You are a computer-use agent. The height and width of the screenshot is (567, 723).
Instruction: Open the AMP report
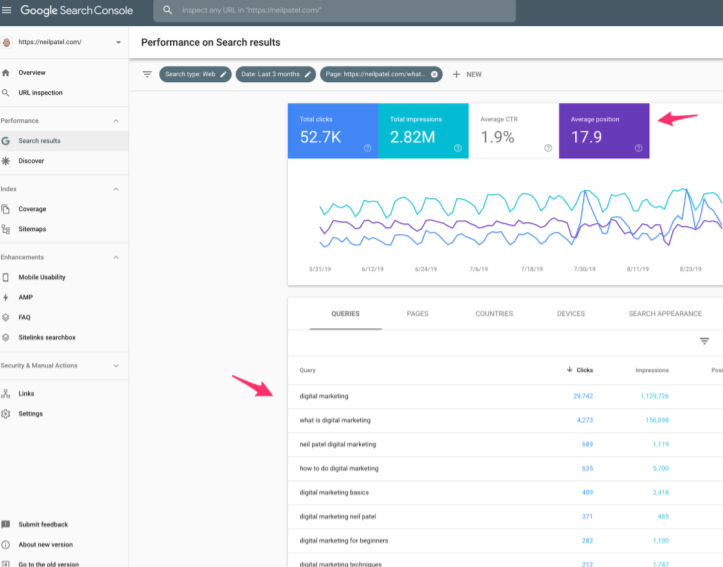(25, 297)
